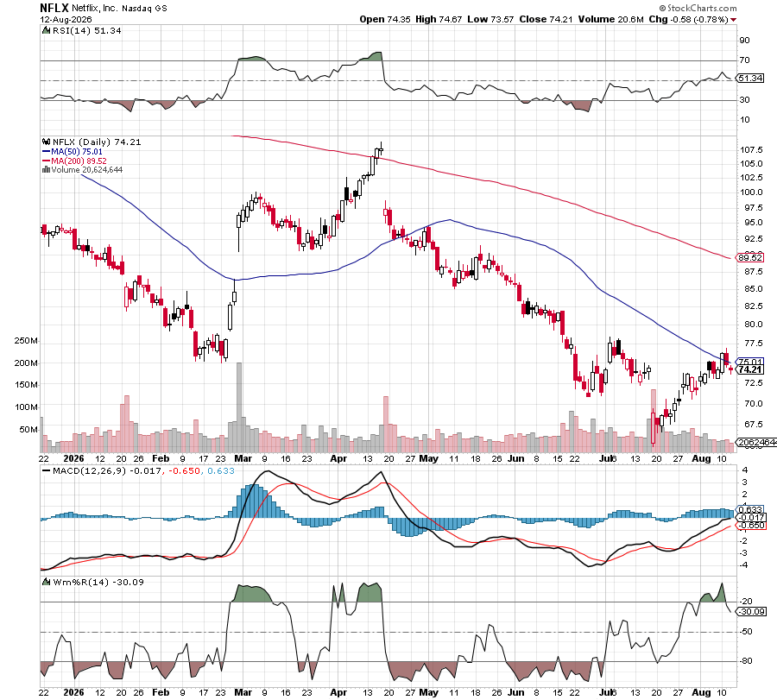The height and width of the screenshot is (700, 777).
Task: Click the 0.633 histogram tag on MACD axis
Action: [750, 509]
